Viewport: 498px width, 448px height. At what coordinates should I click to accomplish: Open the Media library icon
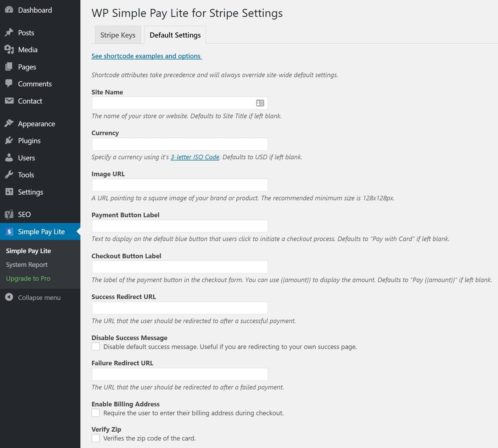click(x=9, y=49)
